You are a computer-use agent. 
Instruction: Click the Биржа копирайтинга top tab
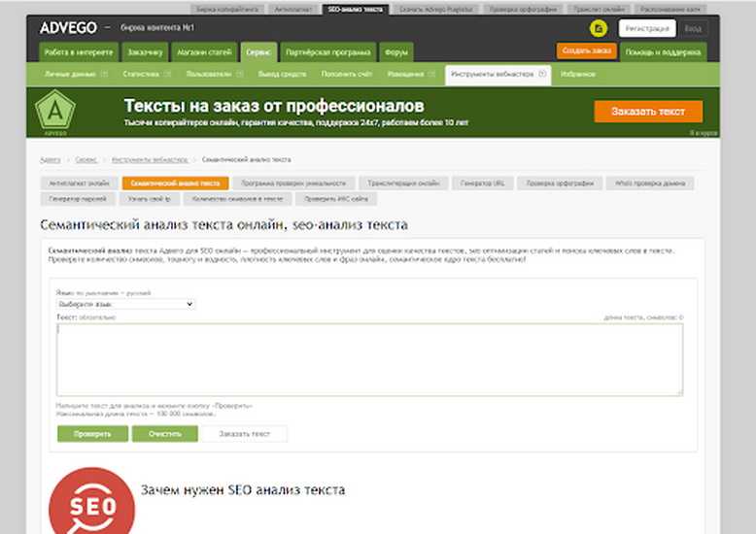pos(227,9)
